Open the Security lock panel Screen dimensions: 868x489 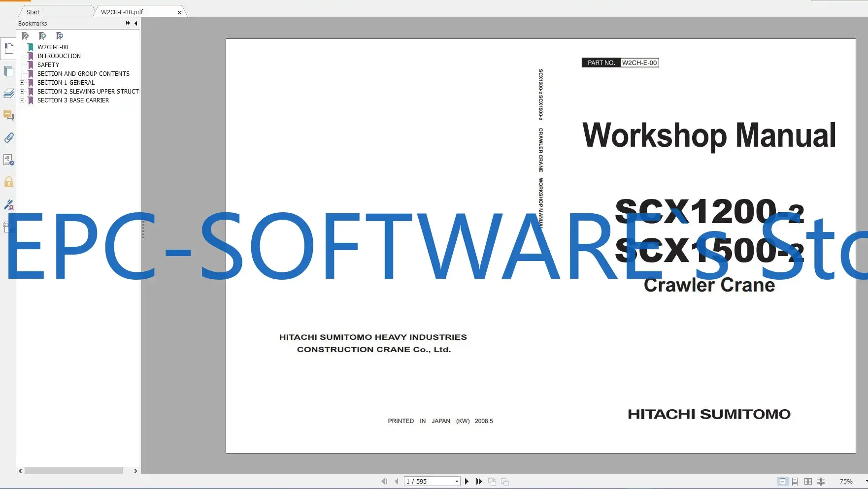[9, 182]
